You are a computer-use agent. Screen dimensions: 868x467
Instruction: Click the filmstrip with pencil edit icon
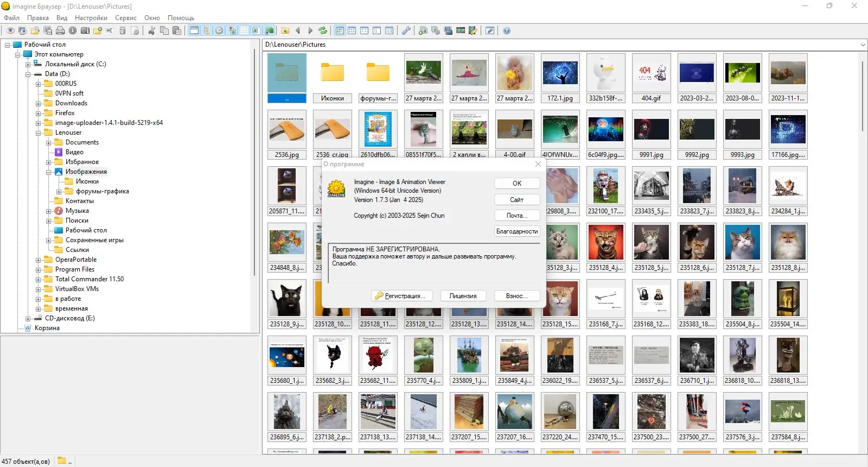click(x=473, y=30)
